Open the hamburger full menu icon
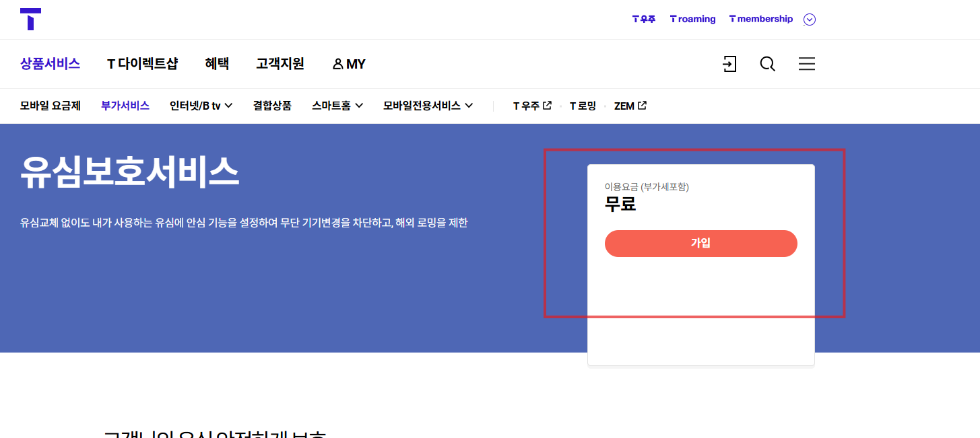 pyautogui.click(x=806, y=64)
